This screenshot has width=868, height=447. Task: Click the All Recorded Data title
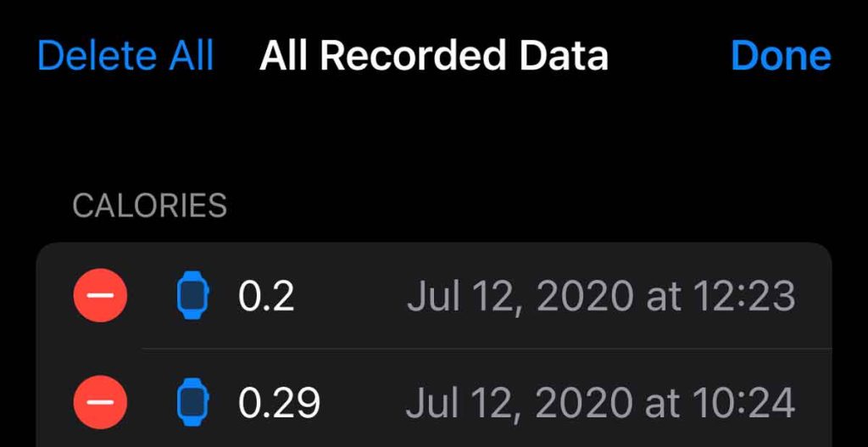pos(433,56)
